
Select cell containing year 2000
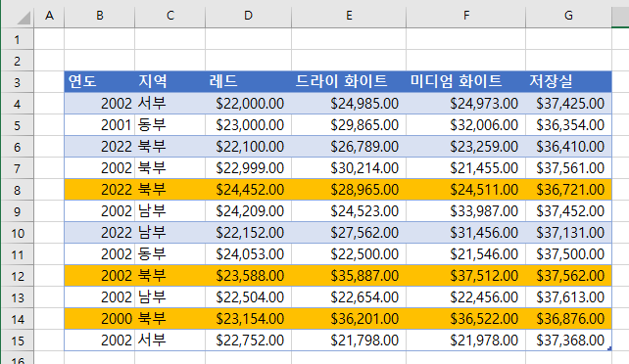(100, 319)
